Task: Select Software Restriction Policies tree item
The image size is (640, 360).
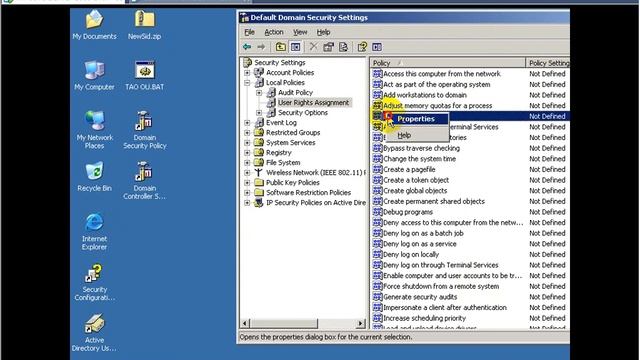Action: click(x=308, y=193)
